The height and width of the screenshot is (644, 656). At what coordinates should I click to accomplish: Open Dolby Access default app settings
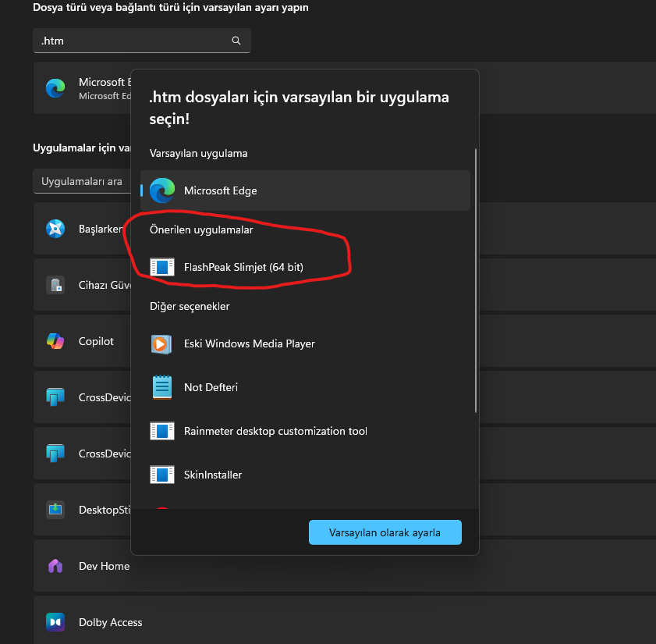(344, 620)
